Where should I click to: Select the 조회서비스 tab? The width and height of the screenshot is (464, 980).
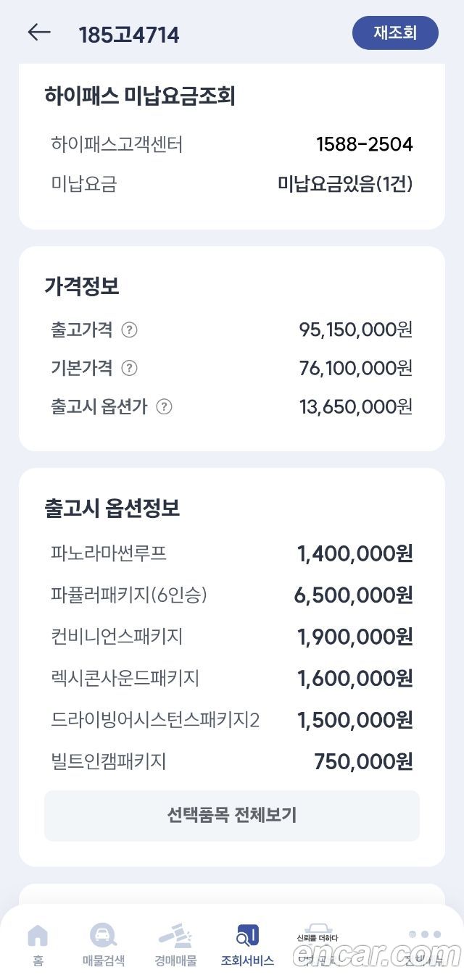[x=247, y=946]
